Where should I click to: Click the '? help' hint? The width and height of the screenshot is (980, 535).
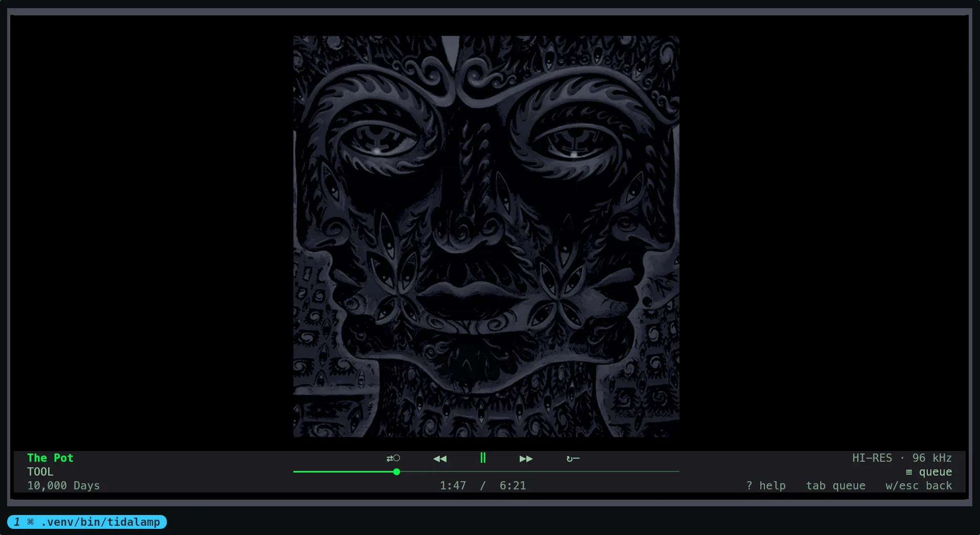coord(766,486)
